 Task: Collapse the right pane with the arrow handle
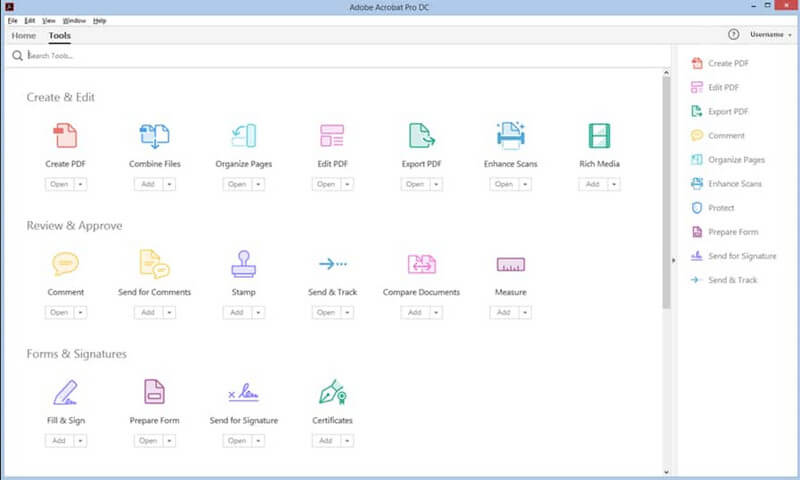tap(672, 260)
